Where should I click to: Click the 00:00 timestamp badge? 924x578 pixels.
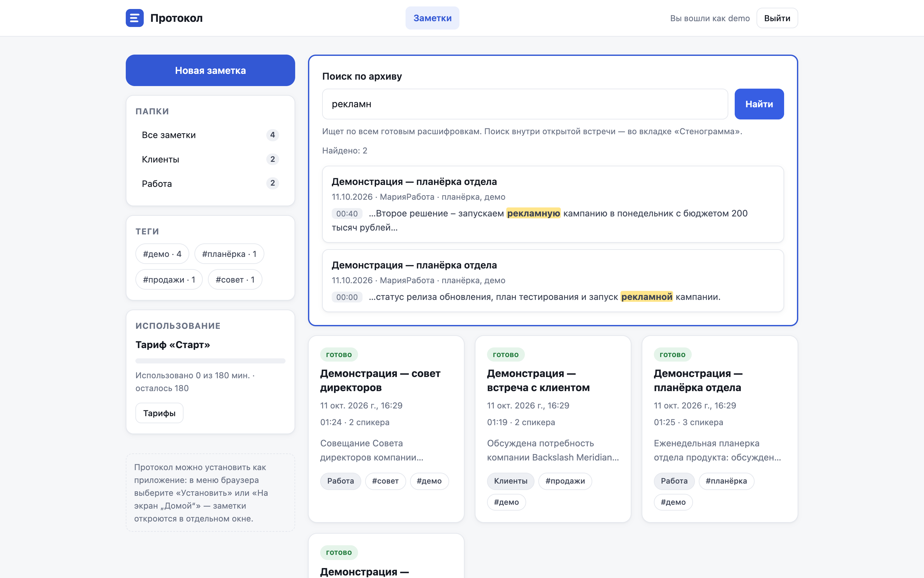tap(347, 297)
